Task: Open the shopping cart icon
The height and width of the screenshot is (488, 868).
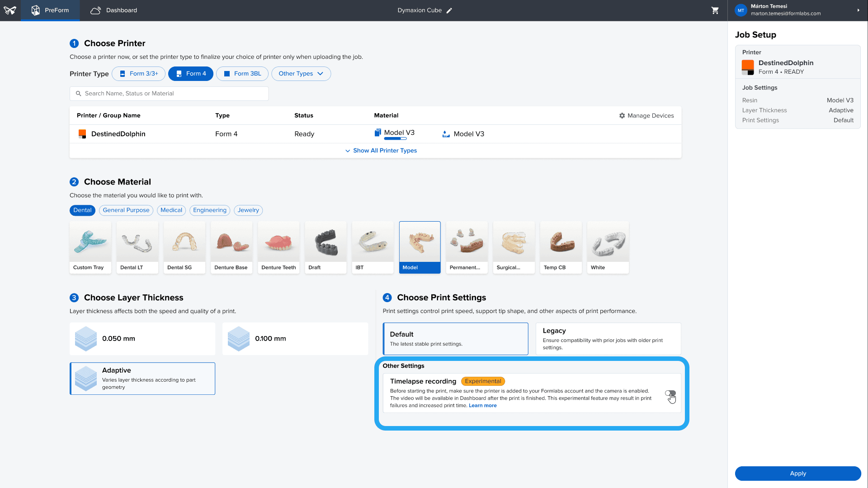Action: click(x=715, y=10)
